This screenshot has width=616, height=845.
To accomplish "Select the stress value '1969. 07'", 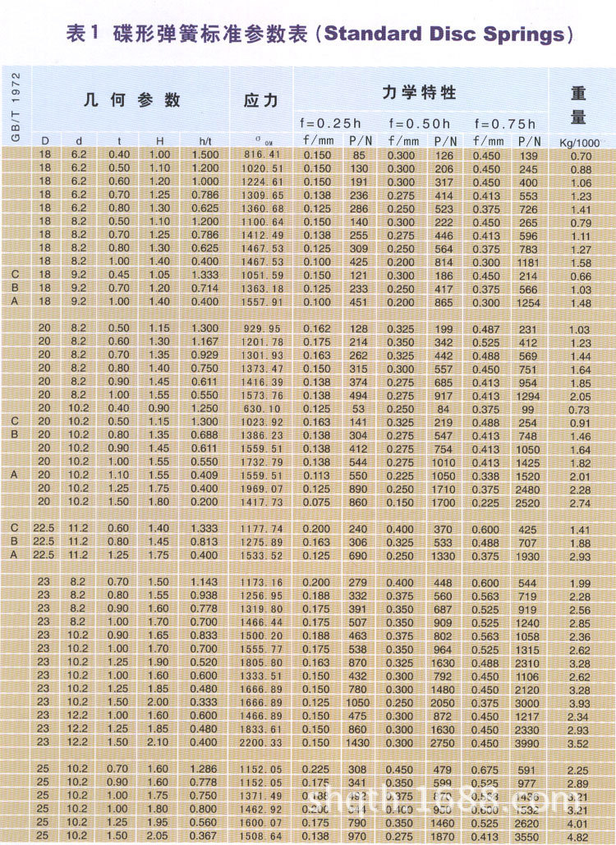I will pos(261,489).
